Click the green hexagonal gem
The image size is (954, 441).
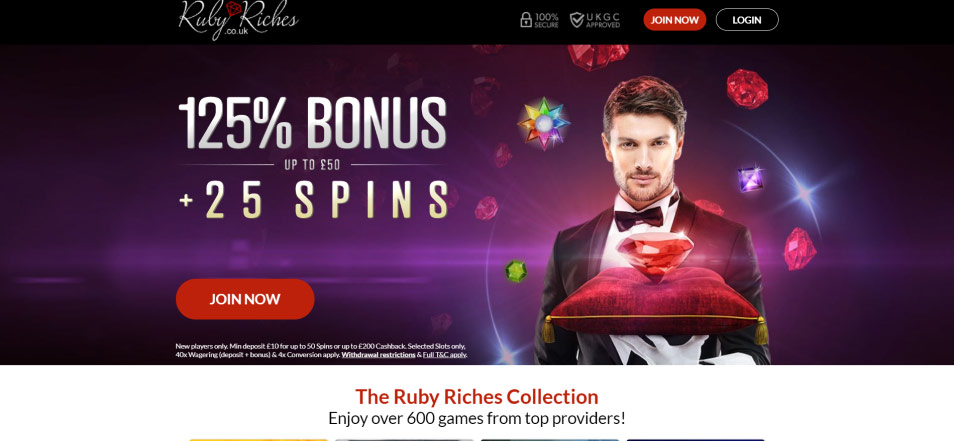(516, 271)
